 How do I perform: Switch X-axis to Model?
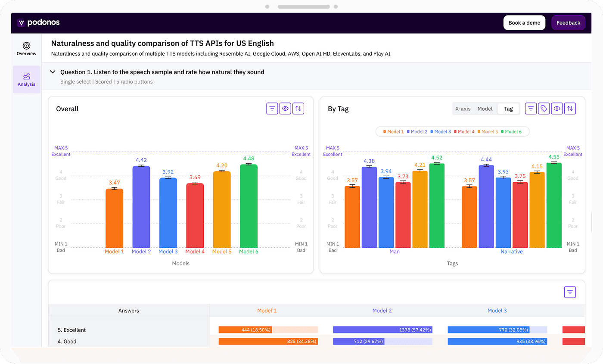(485, 109)
